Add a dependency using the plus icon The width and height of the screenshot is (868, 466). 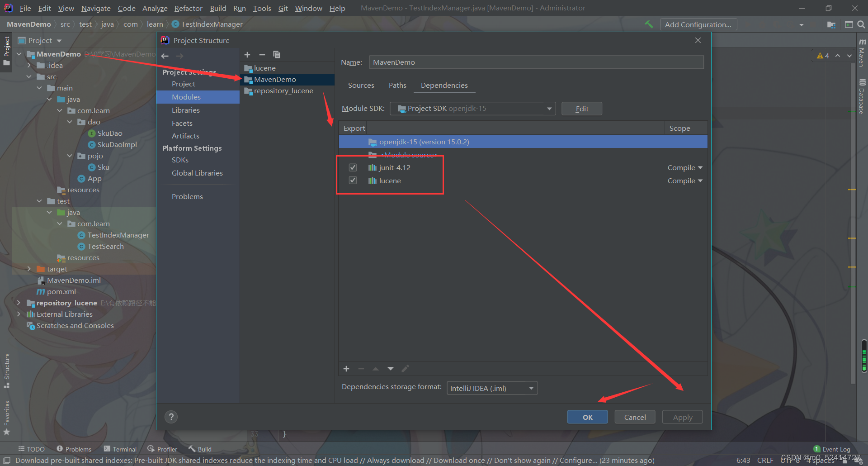[x=346, y=369]
